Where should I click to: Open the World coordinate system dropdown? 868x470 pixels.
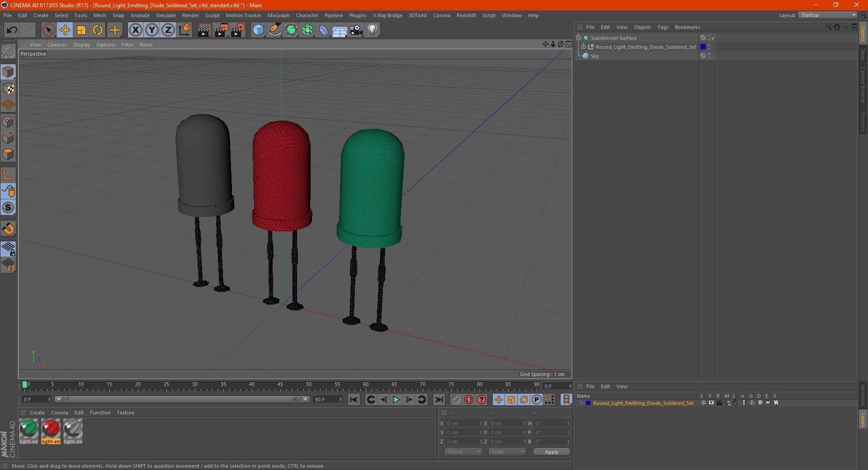463,451
